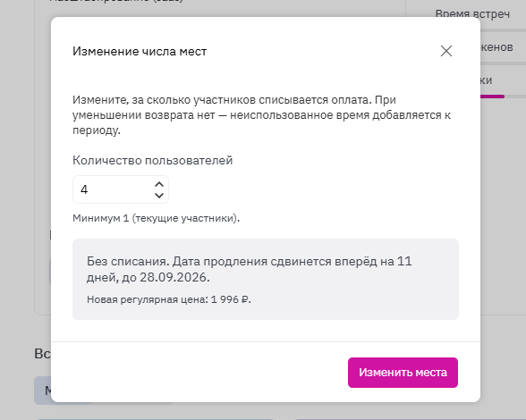Image resolution: width=526 pixels, height=420 pixels.
Task: Click the 28.09.2026 date text
Action: point(174,278)
